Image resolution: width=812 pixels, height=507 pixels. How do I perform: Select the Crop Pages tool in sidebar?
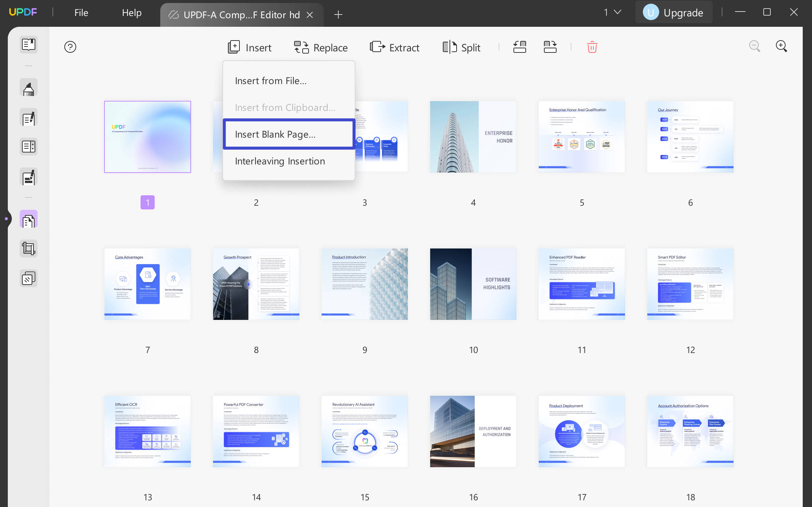pyautogui.click(x=28, y=248)
